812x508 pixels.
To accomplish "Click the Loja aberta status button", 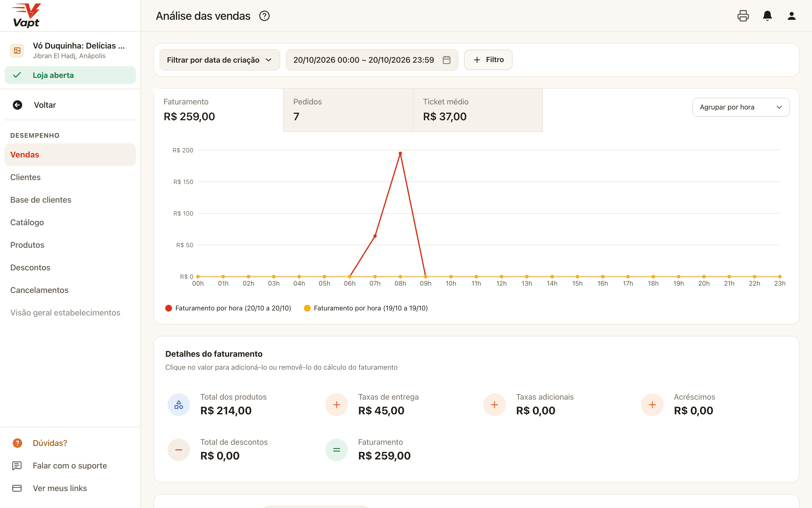I will (x=70, y=75).
